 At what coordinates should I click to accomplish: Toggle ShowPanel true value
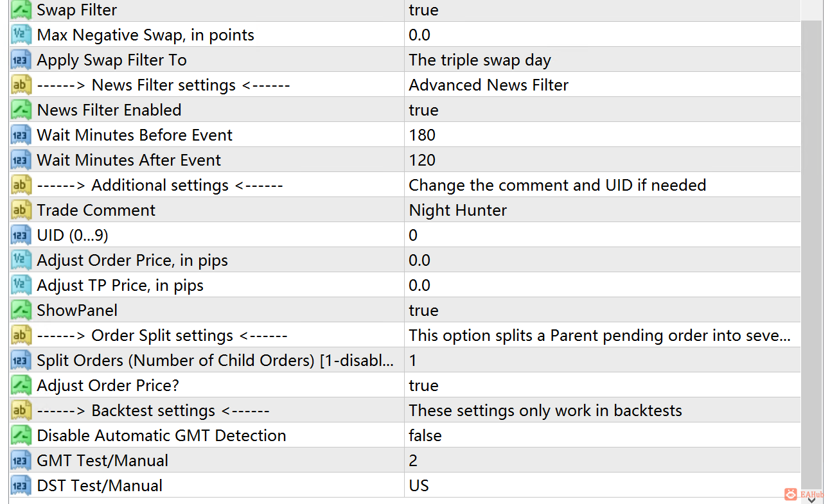click(x=603, y=310)
